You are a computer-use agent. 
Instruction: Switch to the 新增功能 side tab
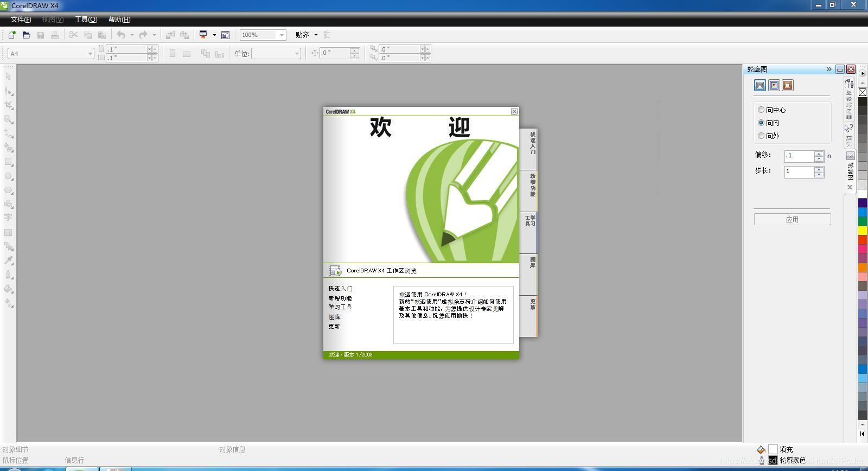(528, 191)
